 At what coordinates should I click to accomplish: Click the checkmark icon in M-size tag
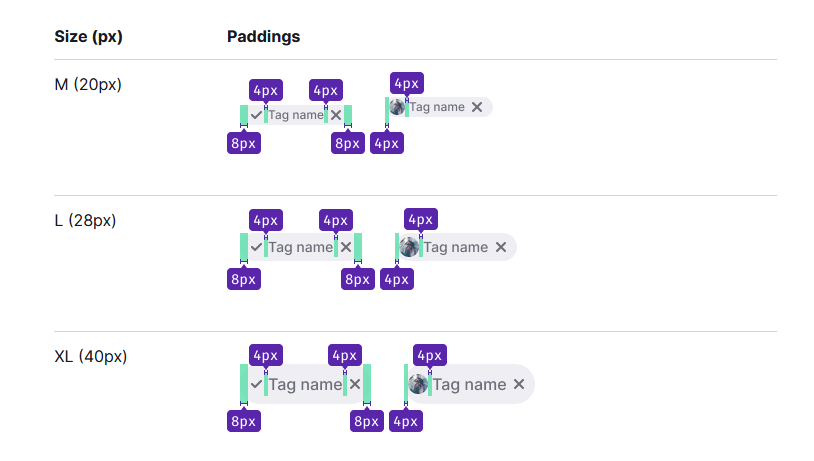click(256, 115)
